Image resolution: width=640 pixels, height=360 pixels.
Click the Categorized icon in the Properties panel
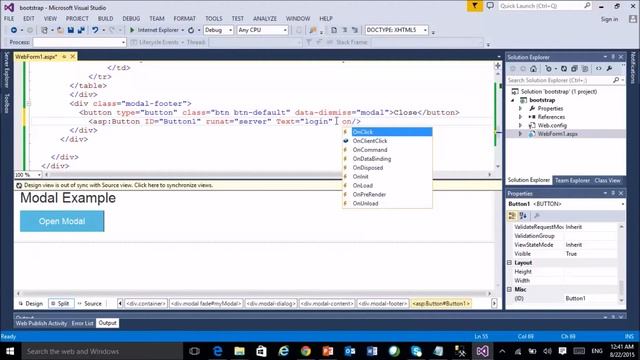point(512,216)
